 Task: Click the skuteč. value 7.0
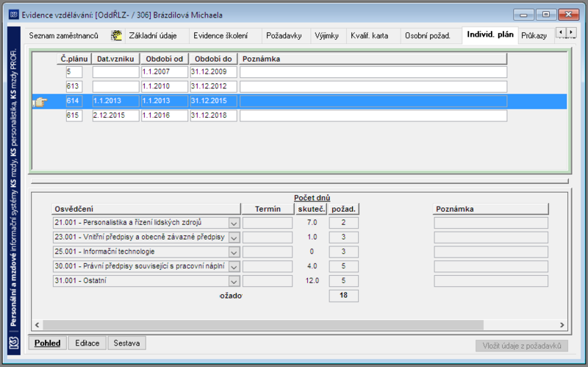tap(312, 223)
